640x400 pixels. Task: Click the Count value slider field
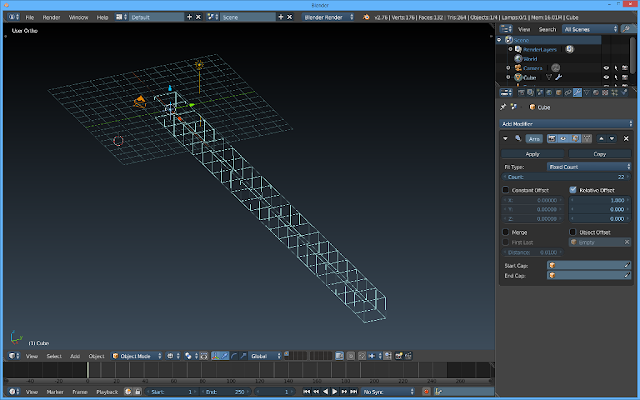tap(566, 176)
